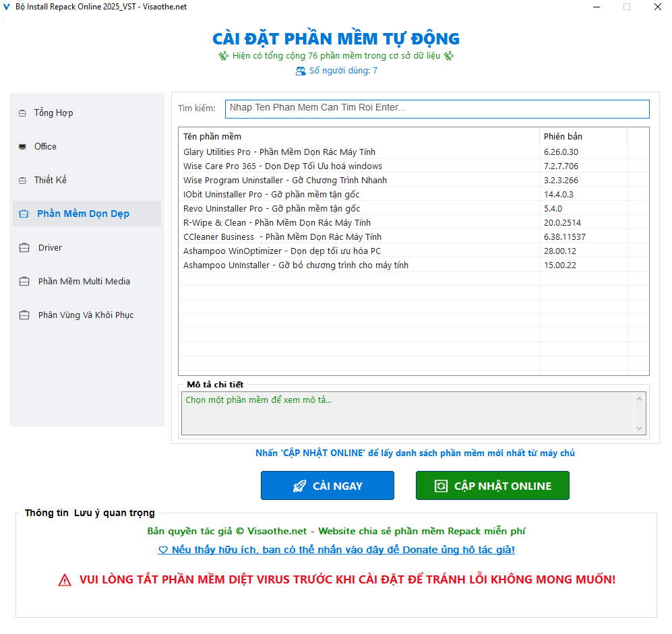This screenshot has height=634, width=672.
Task: Click the rocket icon on CÀI NGAY
Action: 299,486
